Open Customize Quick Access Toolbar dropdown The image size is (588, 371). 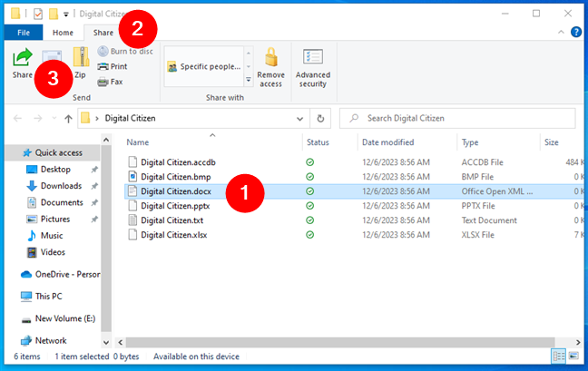[66, 15]
